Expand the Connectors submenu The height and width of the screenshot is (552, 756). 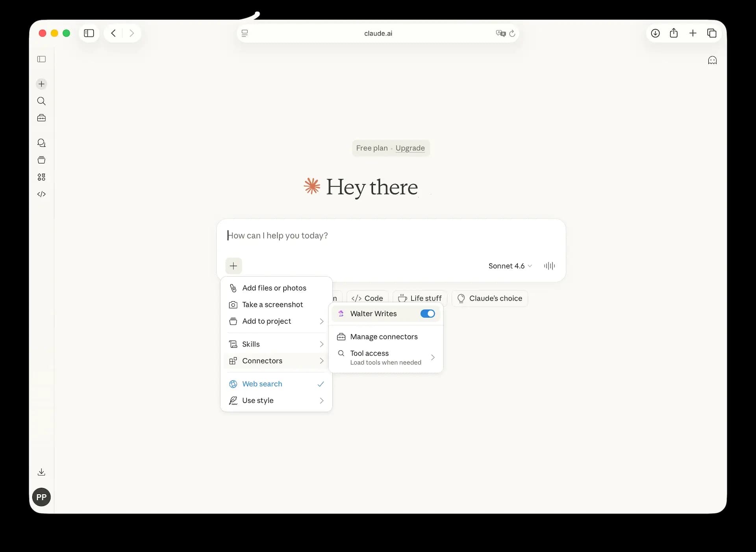[x=276, y=361]
